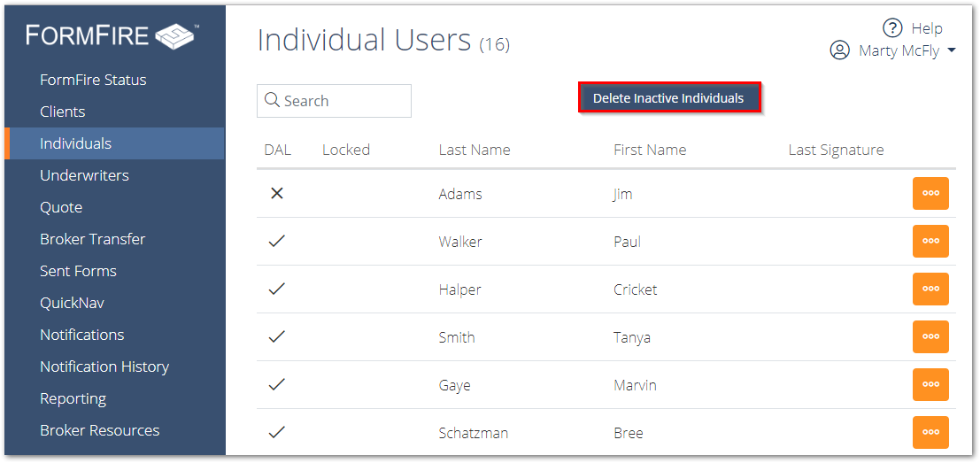
Task: Go to Clients in the sidebar
Action: click(x=63, y=112)
